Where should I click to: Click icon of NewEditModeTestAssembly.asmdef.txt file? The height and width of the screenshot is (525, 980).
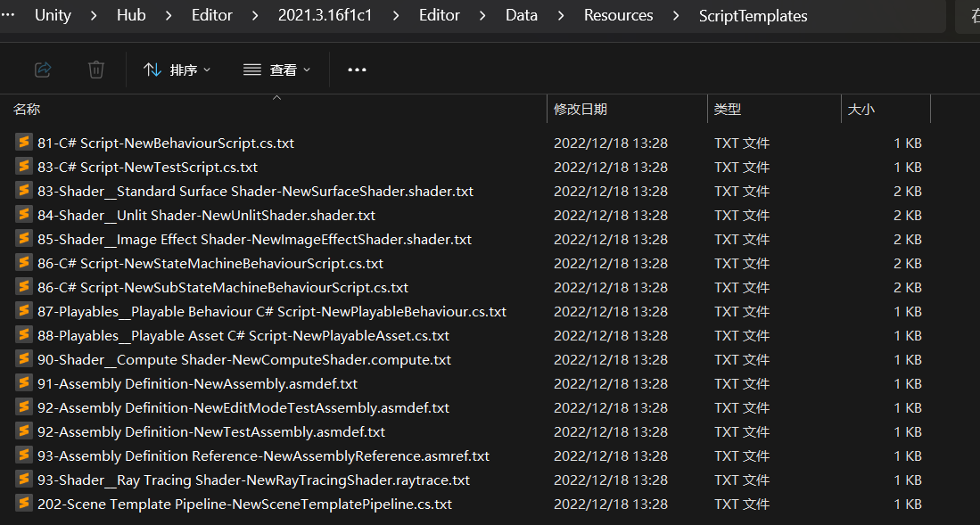point(24,406)
